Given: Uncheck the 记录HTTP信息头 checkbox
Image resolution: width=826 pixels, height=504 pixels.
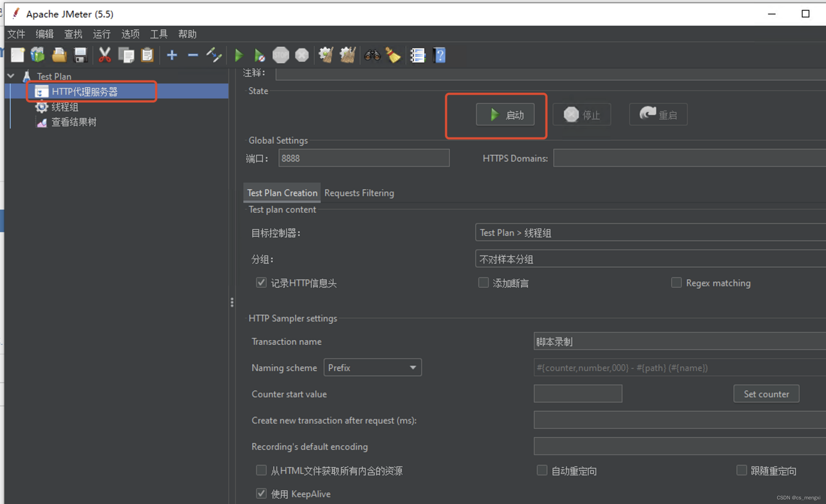Looking at the screenshot, I should (261, 282).
